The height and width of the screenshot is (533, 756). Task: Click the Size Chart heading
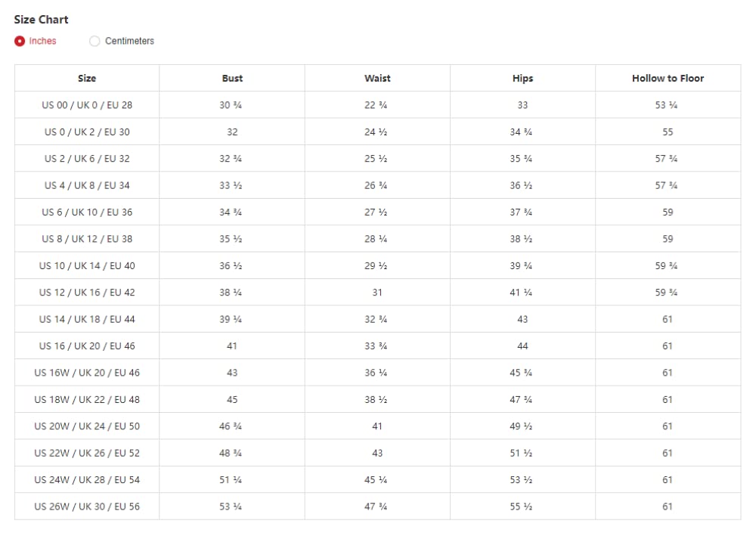[41, 19]
